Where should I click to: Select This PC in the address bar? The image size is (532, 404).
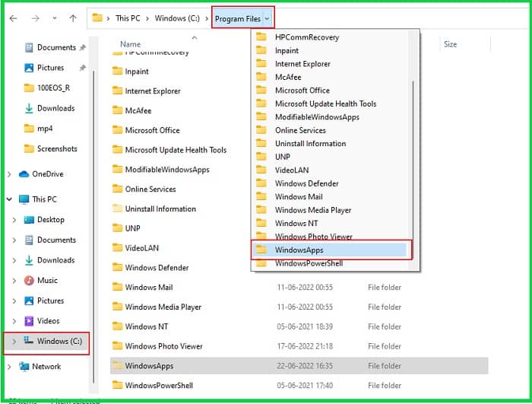[x=128, y=18]
